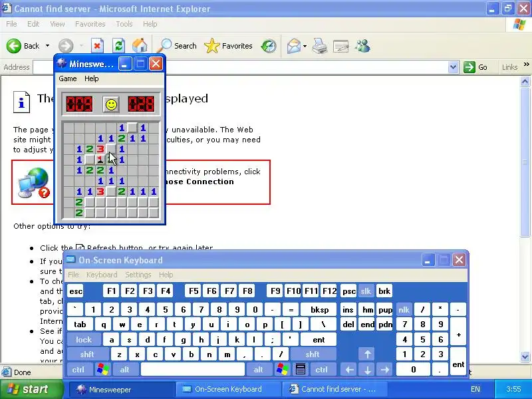
Task: Click the greyed Forward arrow in Internet Explorer
Action: tap(66, 46)
